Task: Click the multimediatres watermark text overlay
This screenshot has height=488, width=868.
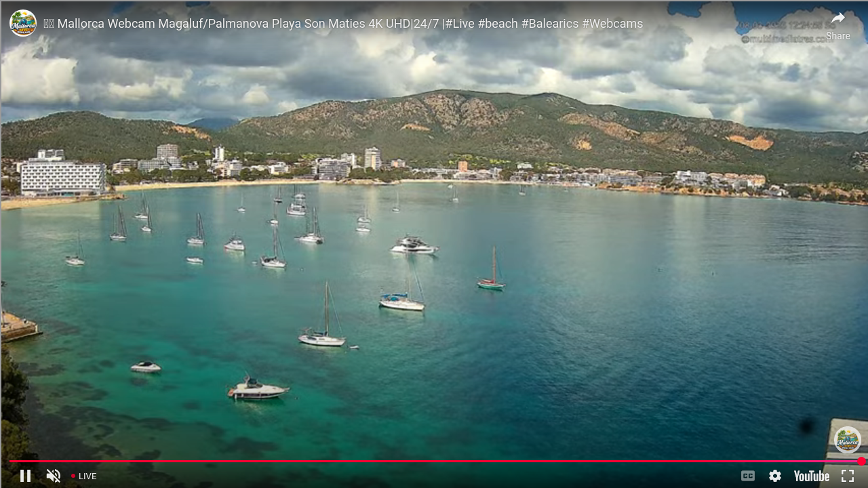Action: [x=787, y=39]
